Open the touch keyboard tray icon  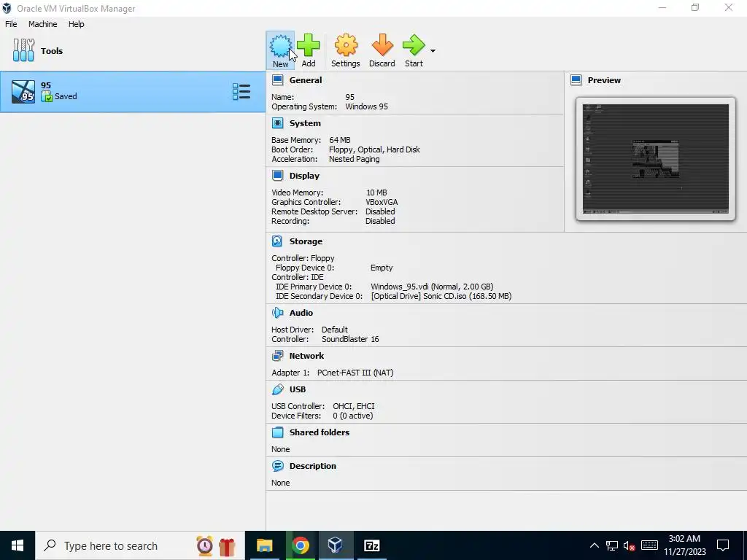(649, 545)
